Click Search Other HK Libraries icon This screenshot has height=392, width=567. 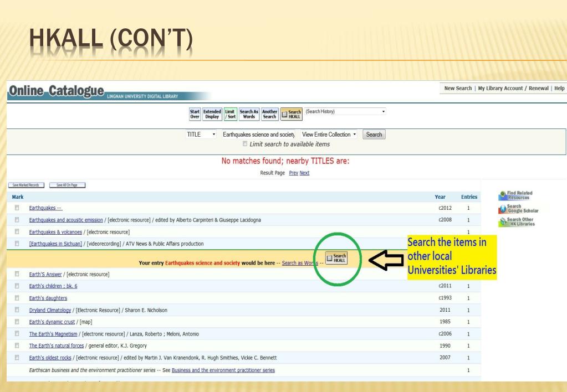(517, 222)
